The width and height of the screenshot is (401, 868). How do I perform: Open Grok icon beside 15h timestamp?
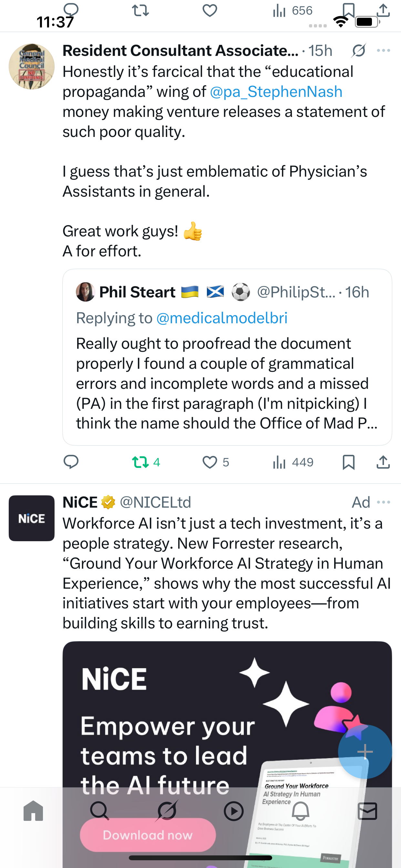(x=358, y=51)
